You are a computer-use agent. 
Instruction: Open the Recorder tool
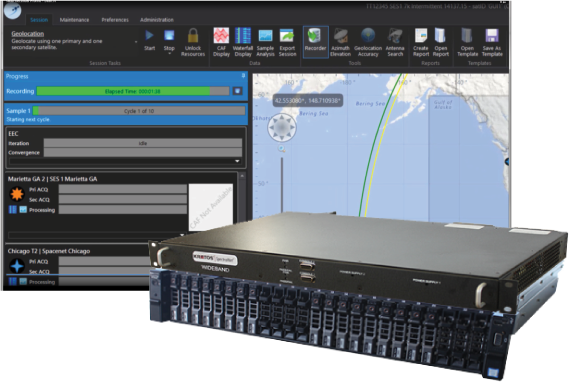click(x=315, y=42)
